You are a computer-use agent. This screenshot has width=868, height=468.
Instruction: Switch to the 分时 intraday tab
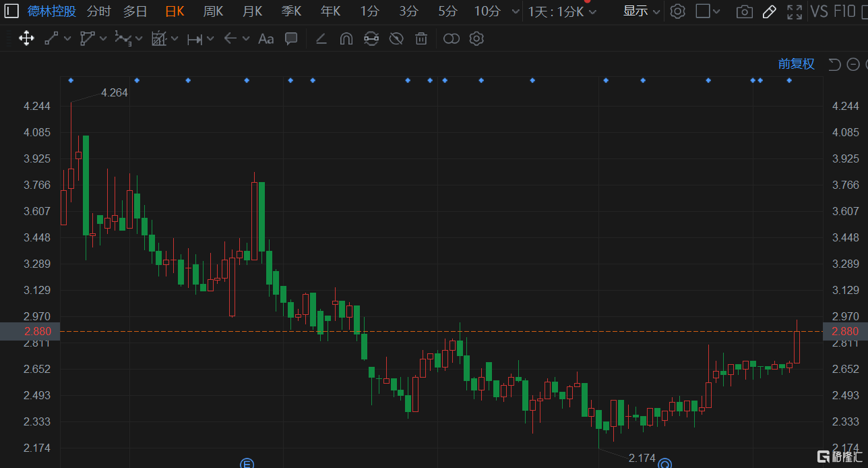click(x=99, y=11)
